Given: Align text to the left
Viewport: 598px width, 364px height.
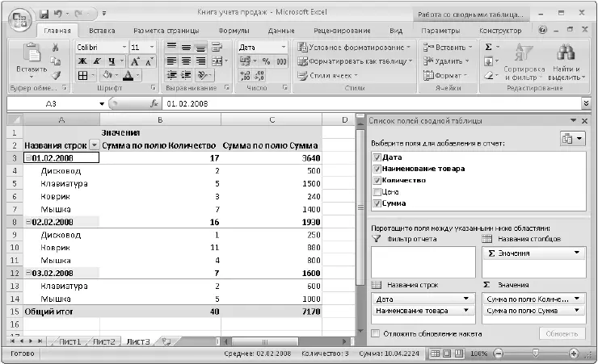Looking at the screenshot, I should tap(172, 61).
